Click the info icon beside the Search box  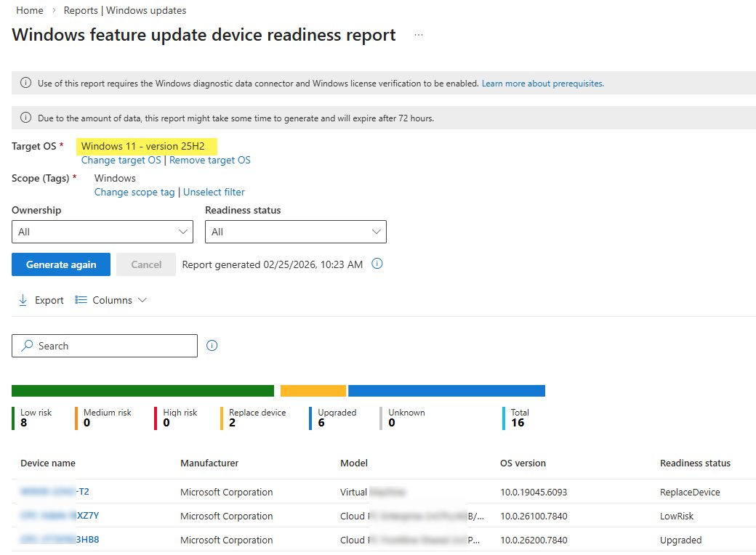click(212, 345)
